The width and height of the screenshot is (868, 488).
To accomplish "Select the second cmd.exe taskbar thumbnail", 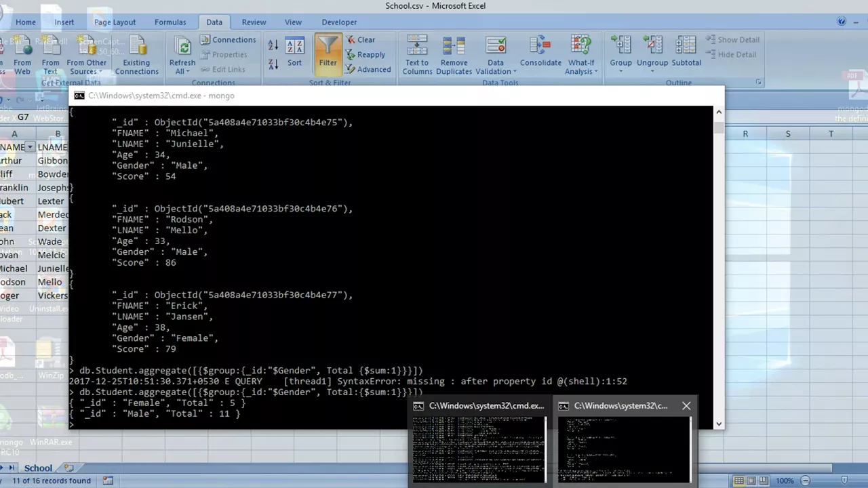I will 624,441.
